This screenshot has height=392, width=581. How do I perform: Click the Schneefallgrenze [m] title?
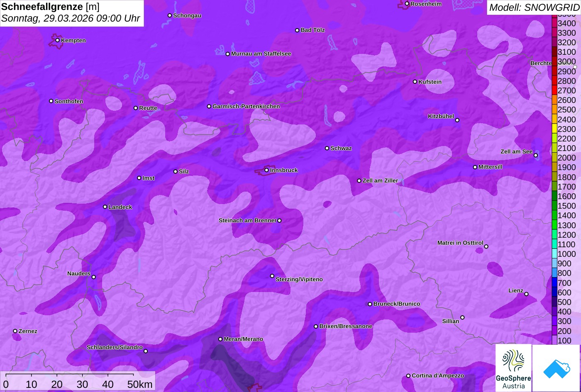pos(50,7)
